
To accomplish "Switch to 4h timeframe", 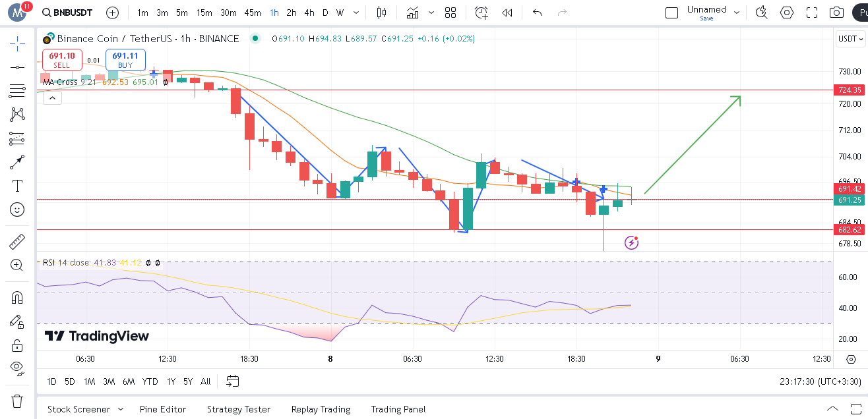I will (x=309, y=13).
